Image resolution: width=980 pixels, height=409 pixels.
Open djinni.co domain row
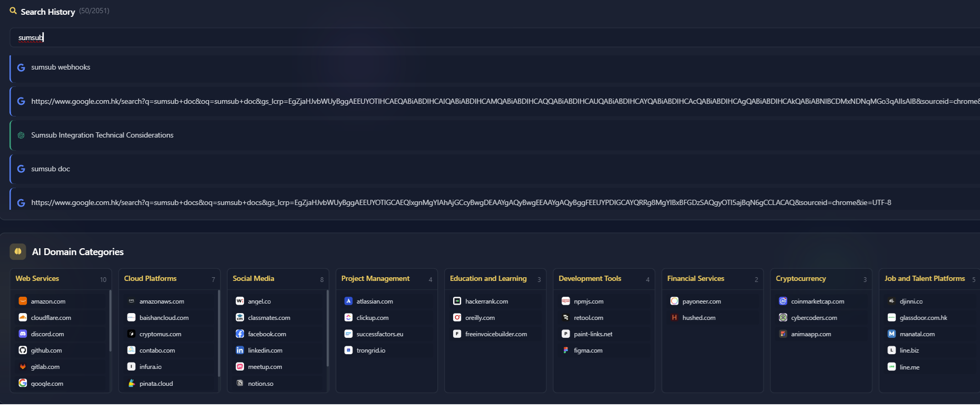[929, 301]
